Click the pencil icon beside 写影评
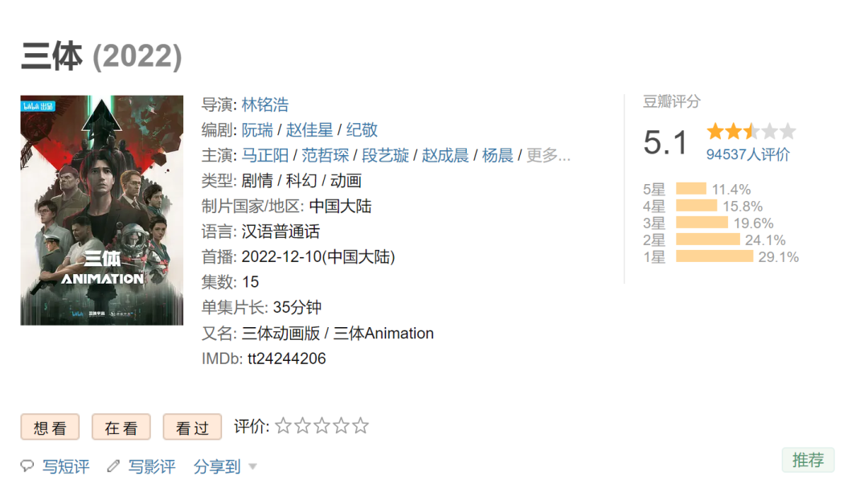This screenshot has width=868, height=504. click(113, 466)
